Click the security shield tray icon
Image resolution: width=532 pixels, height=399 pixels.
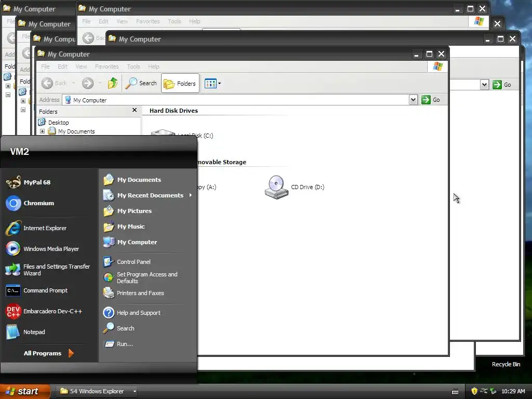pyautogui.click(x=474, y=391)
